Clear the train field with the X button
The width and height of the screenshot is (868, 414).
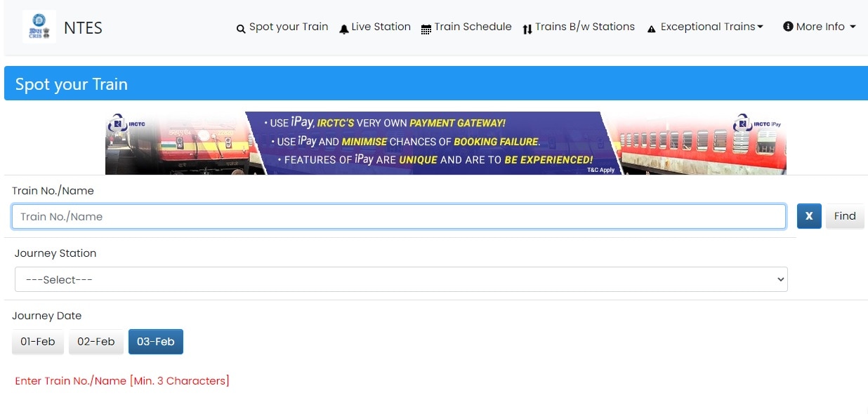click(x=809, y=216)
